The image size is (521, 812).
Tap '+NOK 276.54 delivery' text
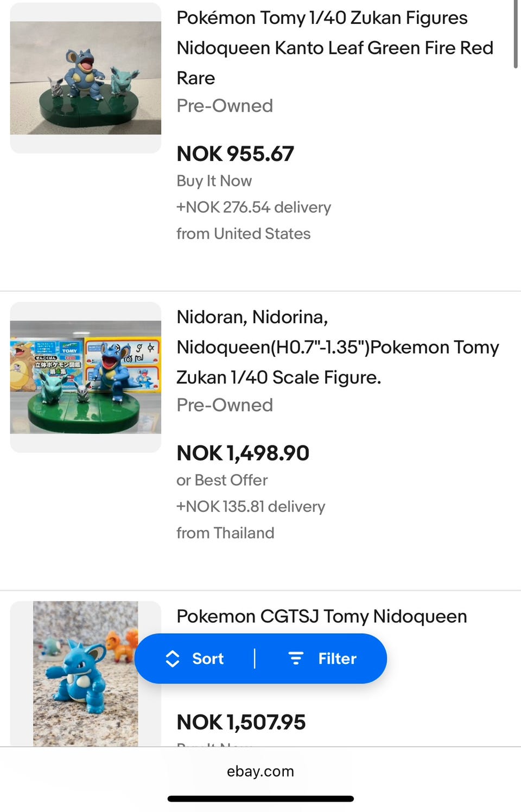coord(253,207)
